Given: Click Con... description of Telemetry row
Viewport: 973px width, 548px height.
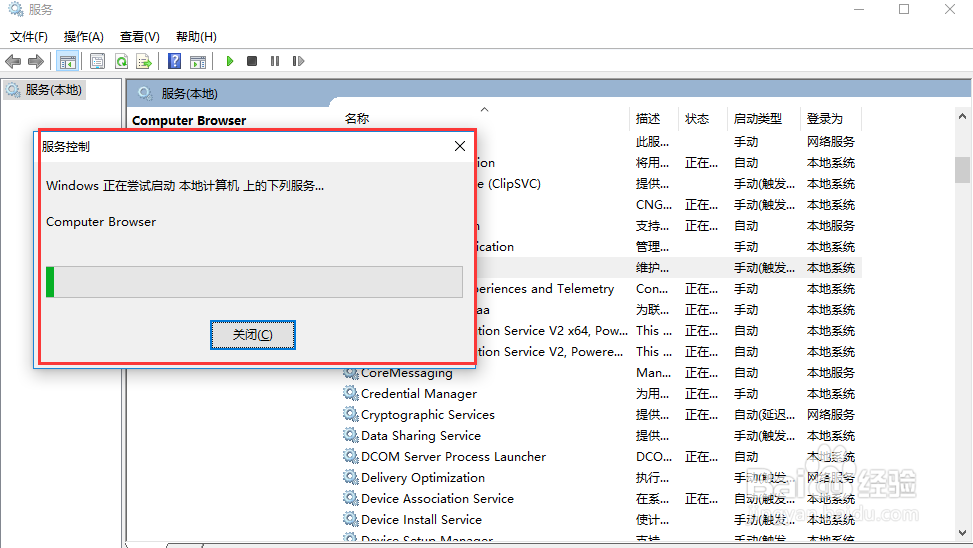Looking at the screenshot, I should point(652,289).
